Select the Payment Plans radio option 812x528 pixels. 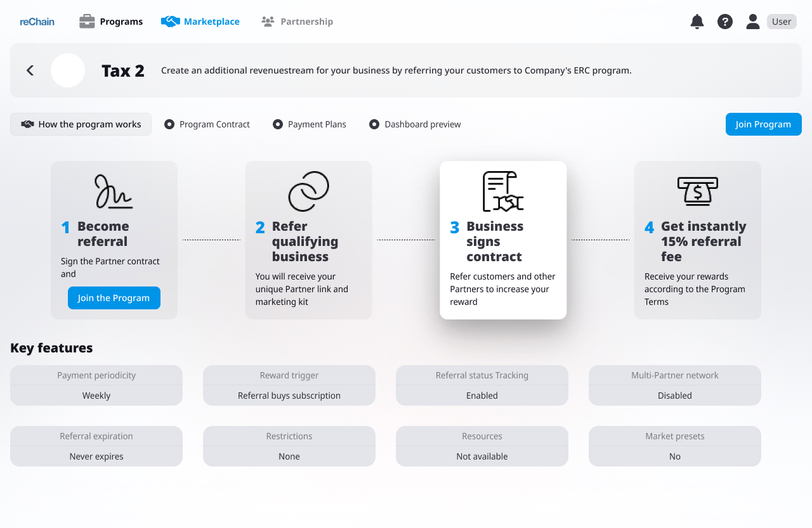tap(278, 124)
